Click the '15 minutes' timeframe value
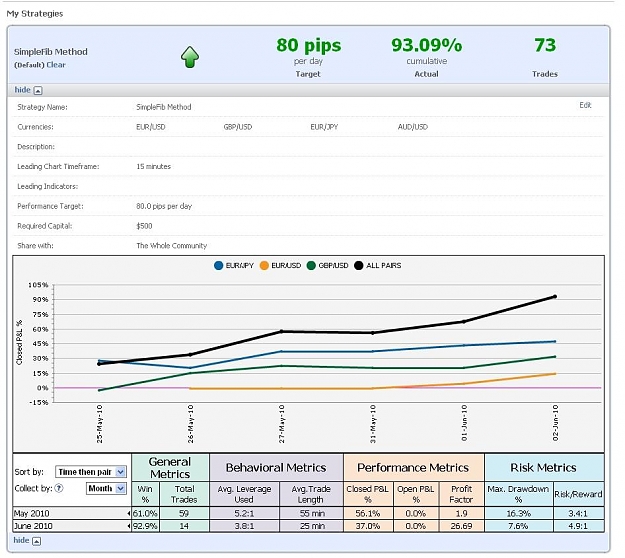 [153, 166]
